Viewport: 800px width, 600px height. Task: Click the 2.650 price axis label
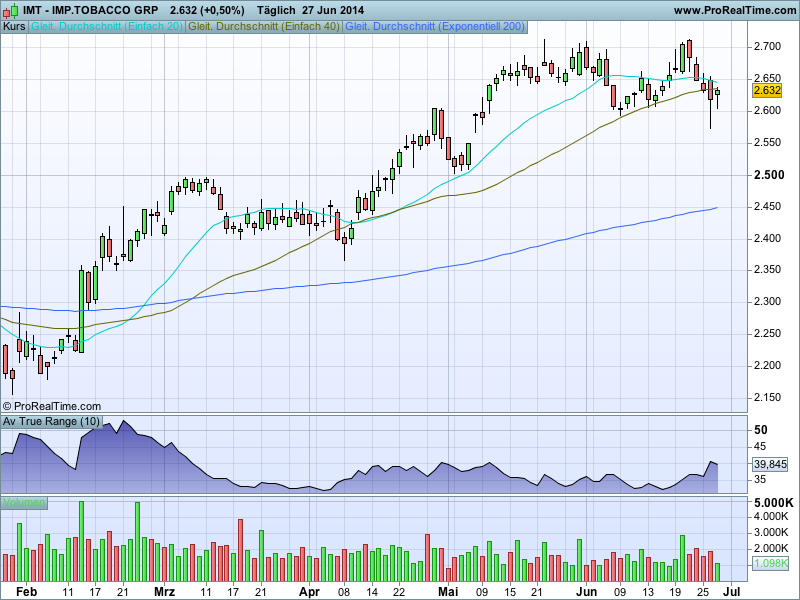(x=767, y=79)
